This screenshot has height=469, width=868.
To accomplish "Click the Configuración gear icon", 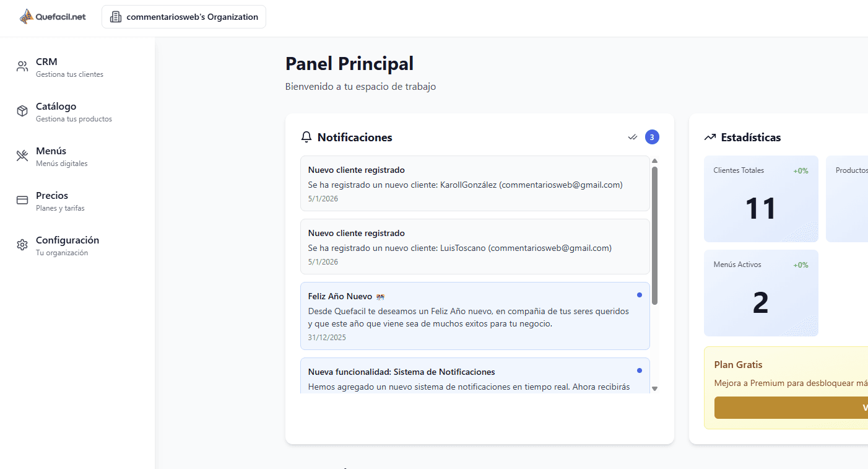I will 22,245.
